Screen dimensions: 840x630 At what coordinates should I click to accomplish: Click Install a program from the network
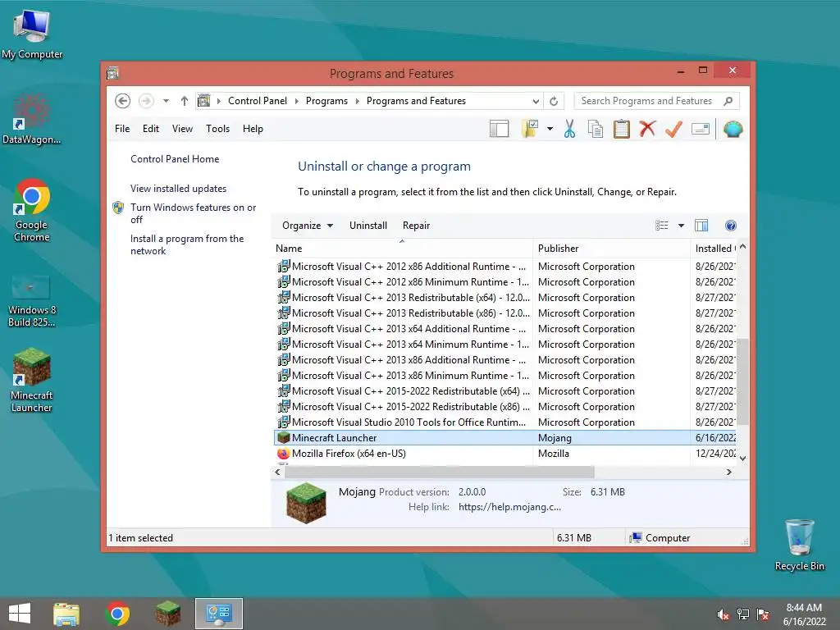tap(187, 244)
